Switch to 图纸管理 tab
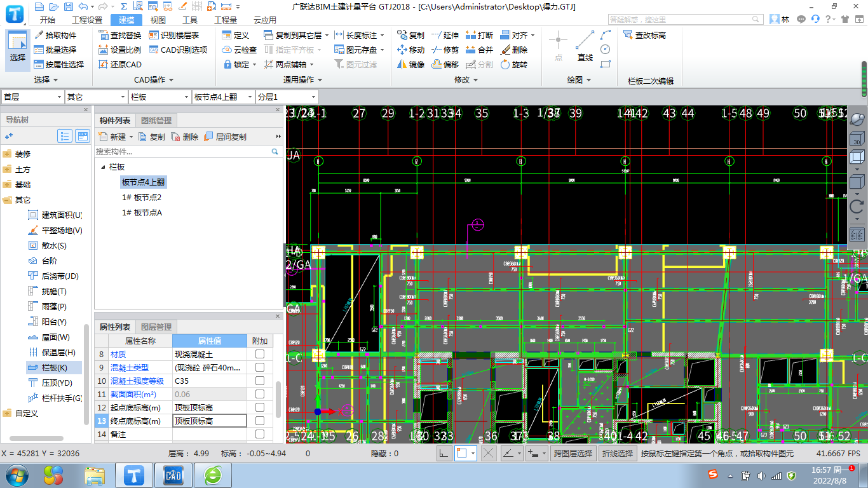 [156, 120]
